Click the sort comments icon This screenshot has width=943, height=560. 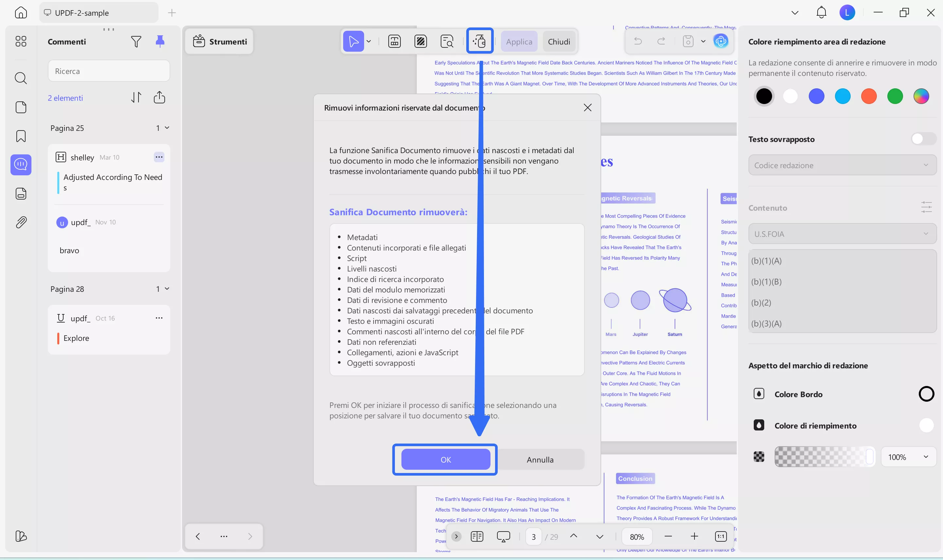click(x=136, y=98)
